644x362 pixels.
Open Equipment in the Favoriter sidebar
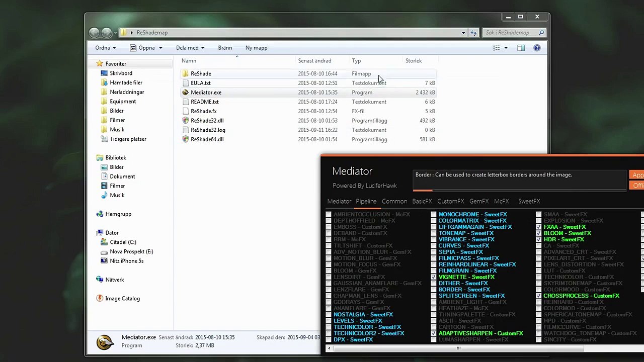coord(123,102)
